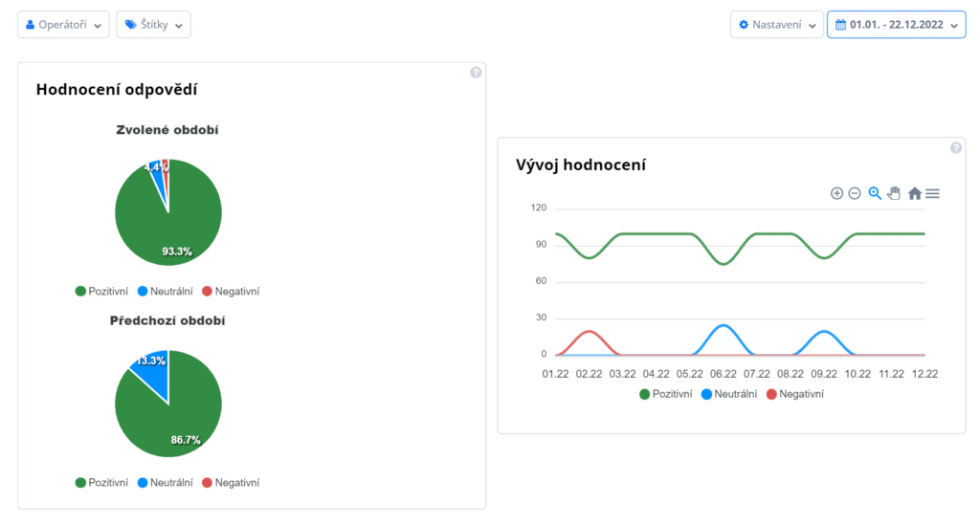Click blue 13.3% slice of Předchozí období pie
The image size is (980, 525).
[151, 368]
